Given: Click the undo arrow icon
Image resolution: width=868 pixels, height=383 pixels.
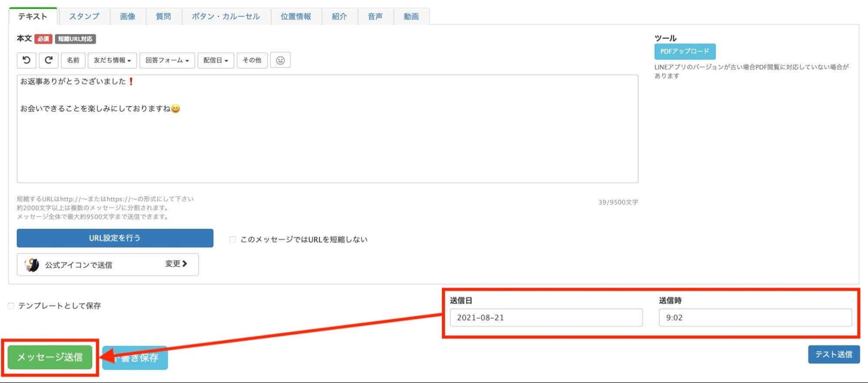Looking at the screenshot, I should pos(26,60).
